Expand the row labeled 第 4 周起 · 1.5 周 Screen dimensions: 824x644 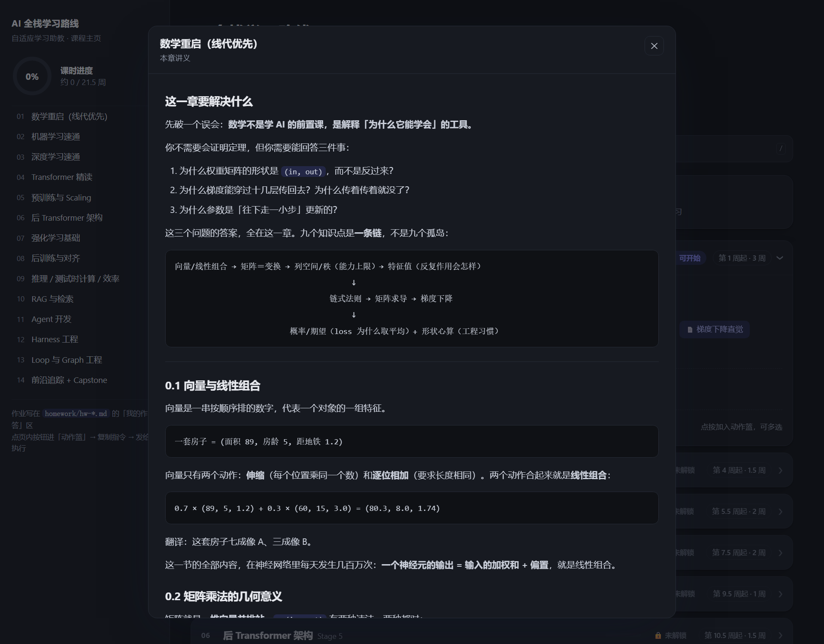780,471
